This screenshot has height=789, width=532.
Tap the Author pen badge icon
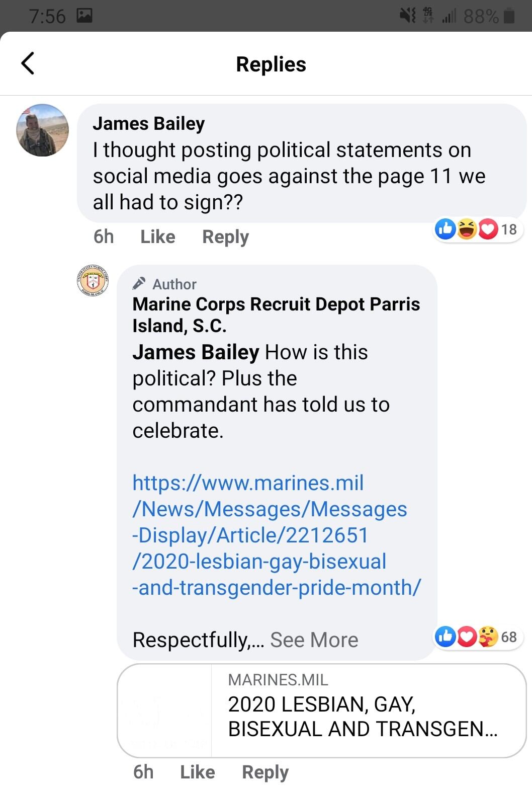[139, 284]
